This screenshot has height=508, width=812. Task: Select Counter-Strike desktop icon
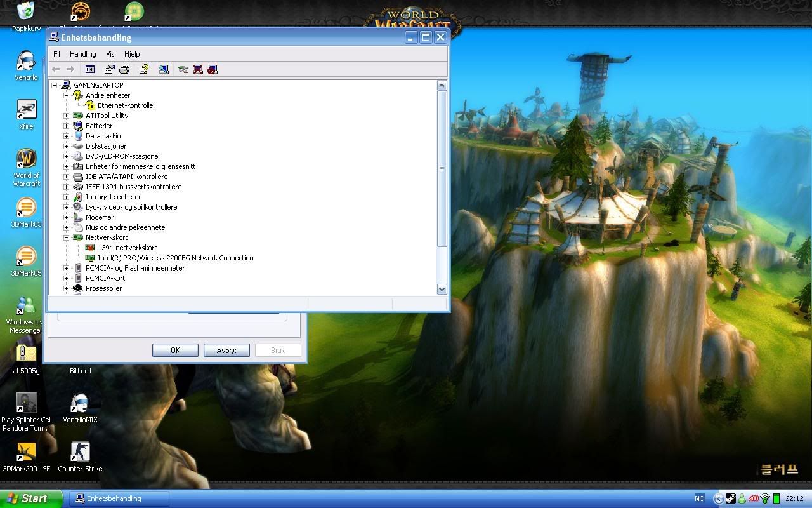[80, 457]
